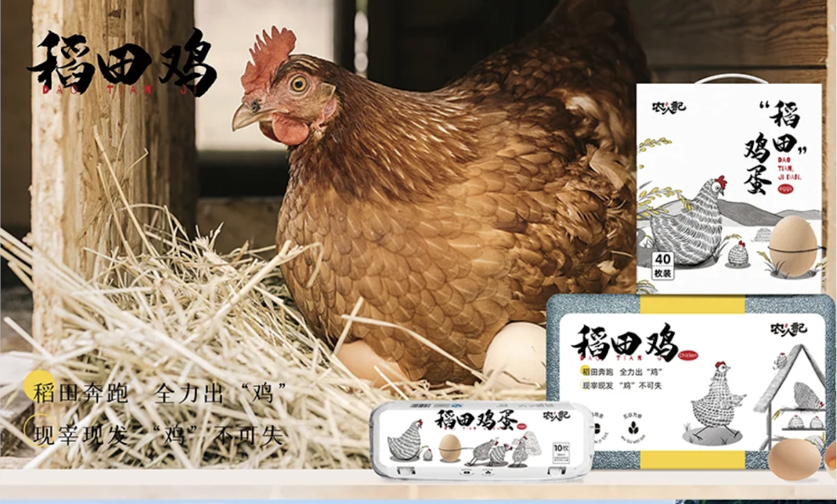Click the large 稻田鸡 calligraphy title
The image size is (837, 504).
click(x=121, y=62)
